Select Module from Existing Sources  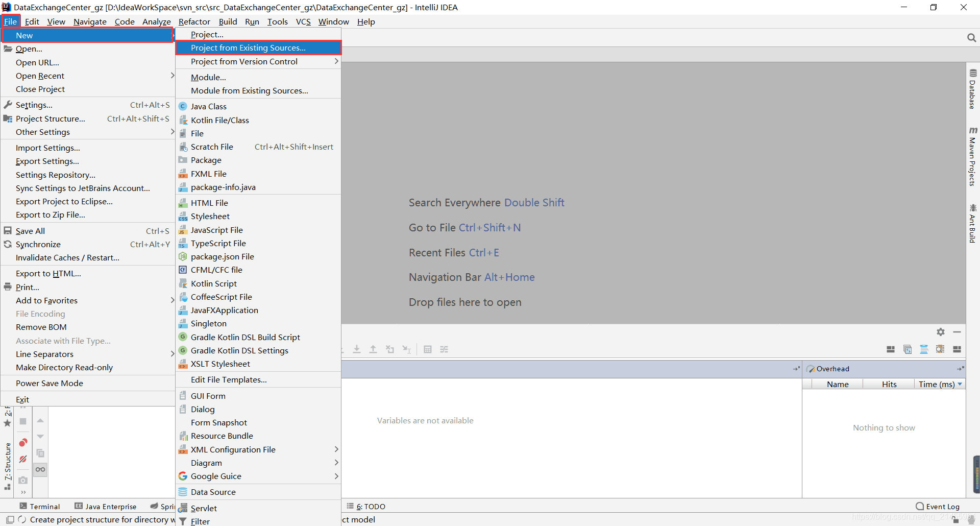click(x=258, y=90)
